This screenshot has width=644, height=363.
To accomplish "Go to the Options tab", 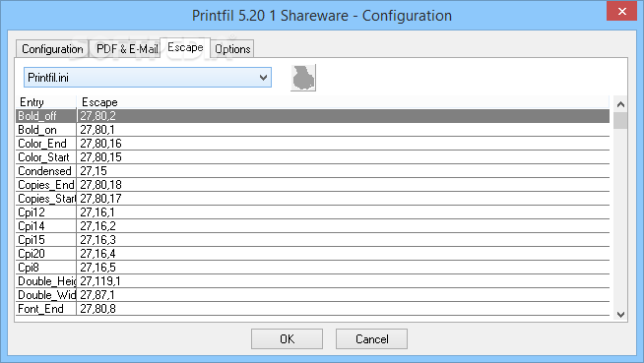I will pyautogui.click(x=232, y=49).
